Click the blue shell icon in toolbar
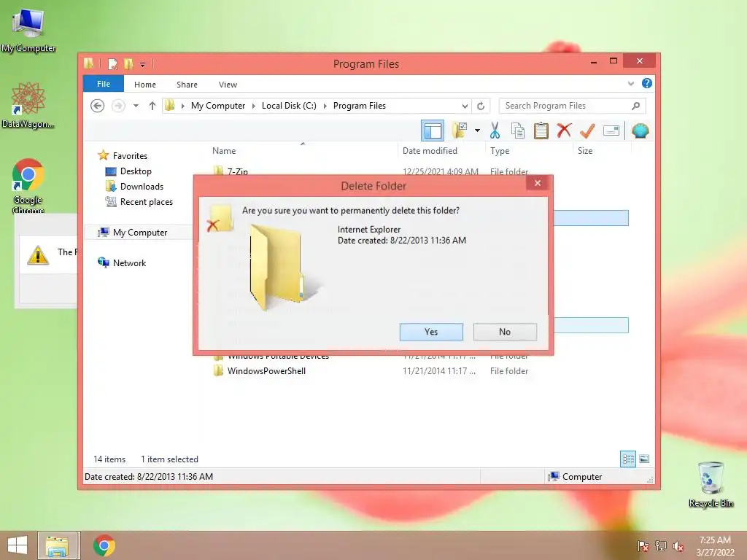 click(x=640, y=131)
